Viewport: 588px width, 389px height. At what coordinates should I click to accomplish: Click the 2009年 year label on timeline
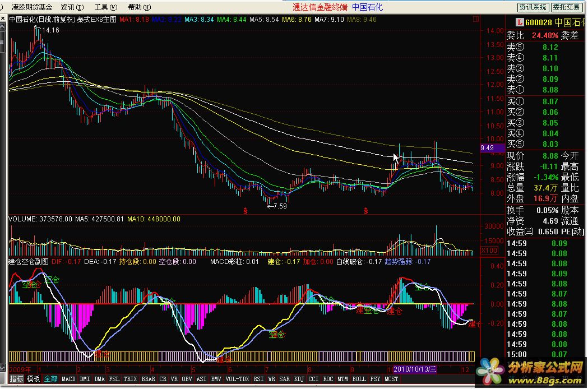coord(20,370)
